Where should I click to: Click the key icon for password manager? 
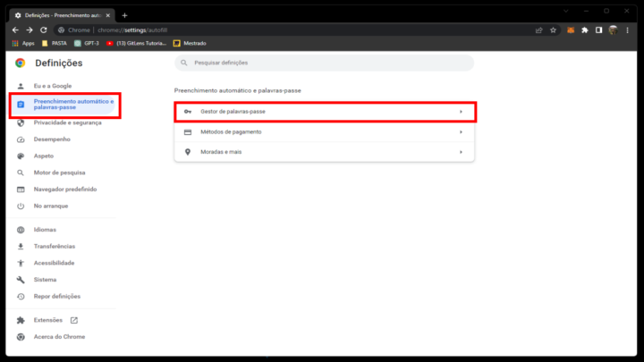pyautogui.click(x=188, y=112)
